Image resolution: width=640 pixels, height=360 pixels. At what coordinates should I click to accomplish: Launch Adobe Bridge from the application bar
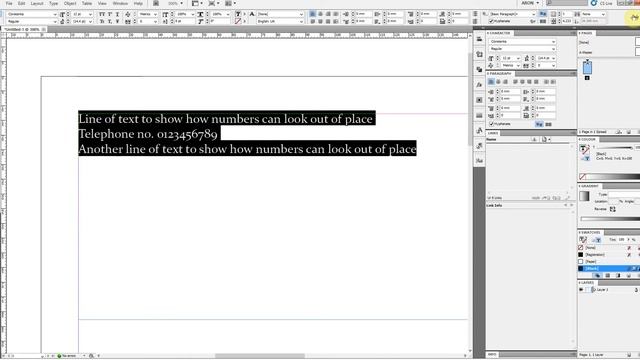[156, 3]
